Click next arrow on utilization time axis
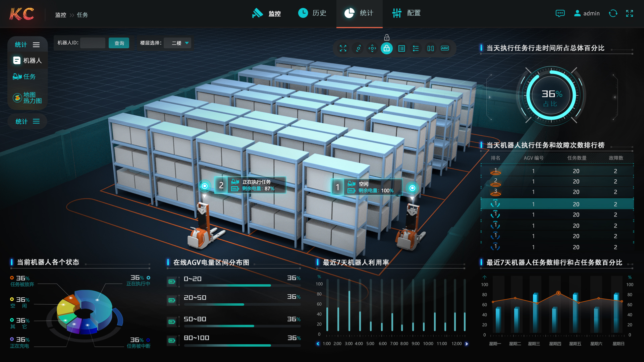The height and width of the screenshot is (362, 644). tap(466, 344)
